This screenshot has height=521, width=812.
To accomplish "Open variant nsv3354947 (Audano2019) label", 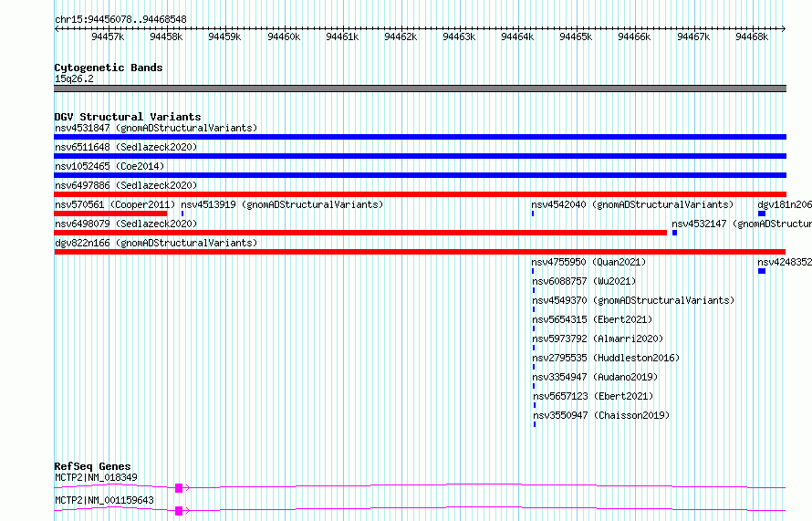I will point(595,377).
